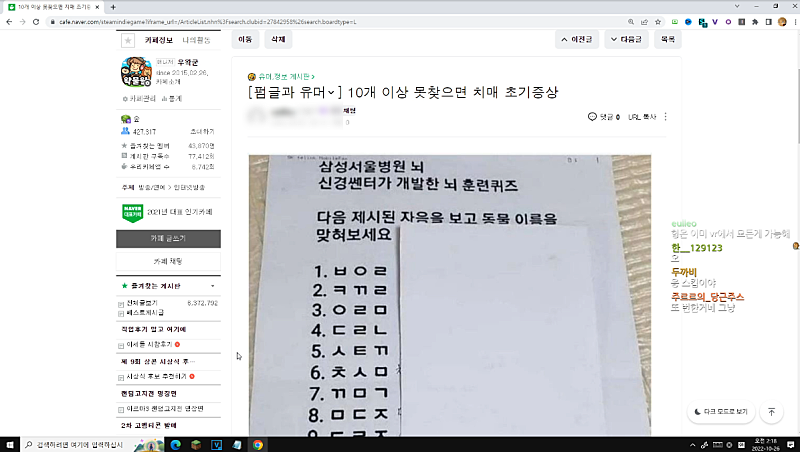Screen dimensions: 800x452
Task: Click the 카페 채팅 button
Action: [x=168, y=261]
